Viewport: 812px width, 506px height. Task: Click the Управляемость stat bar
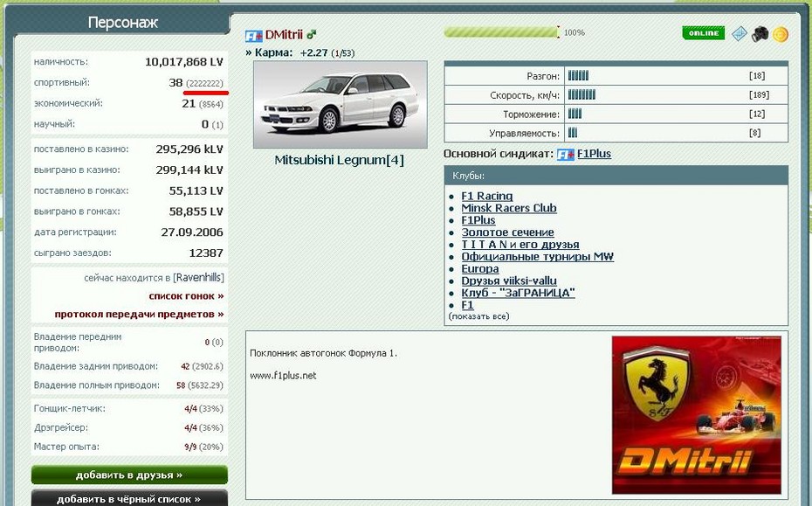click(572, 133)
